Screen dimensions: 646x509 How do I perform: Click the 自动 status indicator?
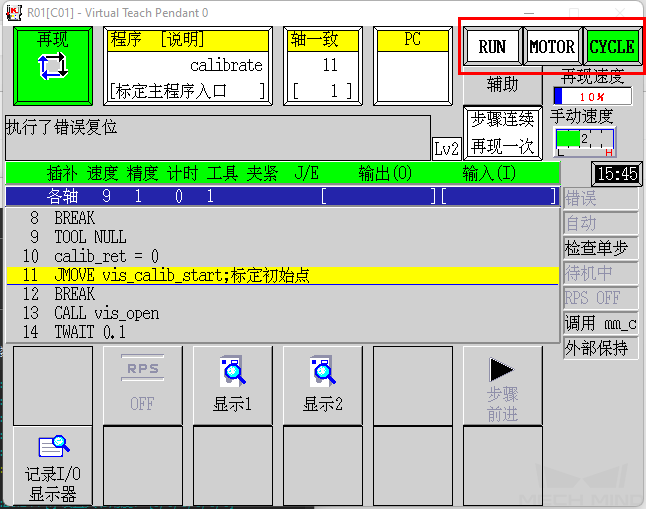601,223
